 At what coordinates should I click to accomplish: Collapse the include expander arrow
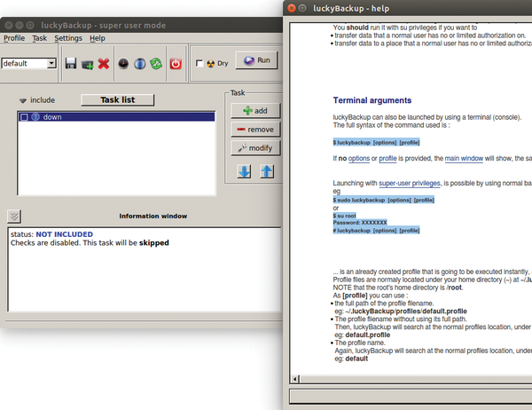coord(23,100)
